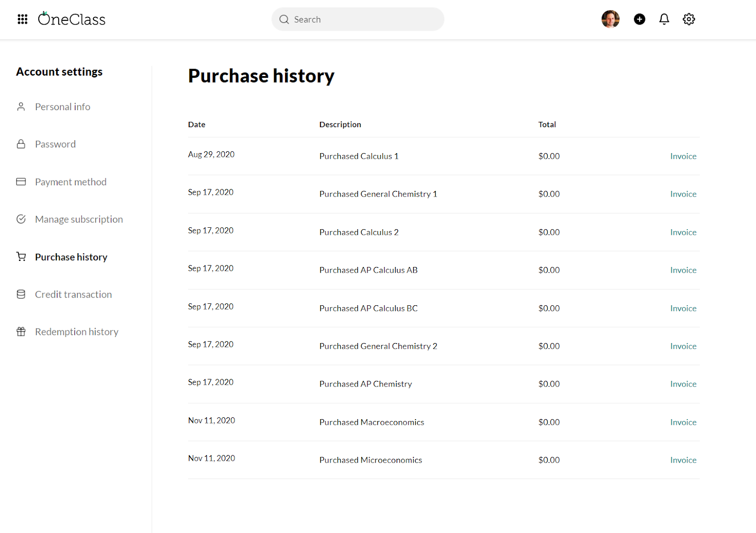The image size is (756, 533).
Task: Open the notifications bell icon
Action: point(664,19)
